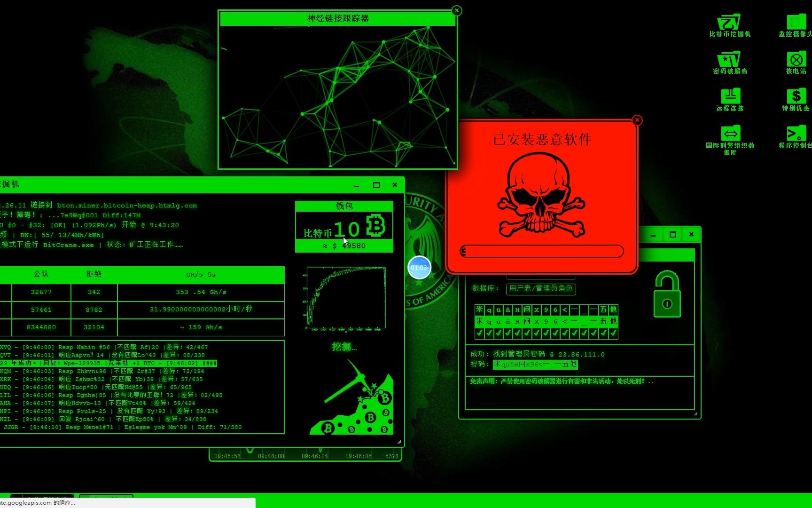Click the 09:46:04 timeline label
The width and height of the screenshot is (812, 508).
coord(315,456)
